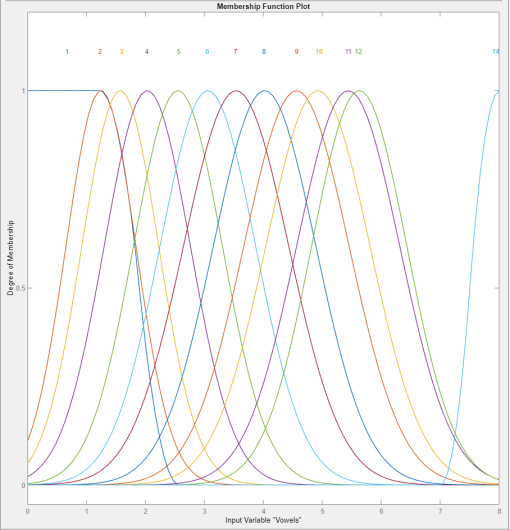Select membership function label 1 above the plot

coord(67,52)
